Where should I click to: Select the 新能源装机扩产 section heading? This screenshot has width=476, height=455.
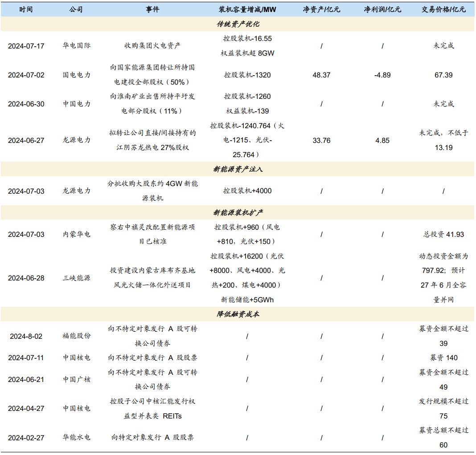tap(238, 212)
